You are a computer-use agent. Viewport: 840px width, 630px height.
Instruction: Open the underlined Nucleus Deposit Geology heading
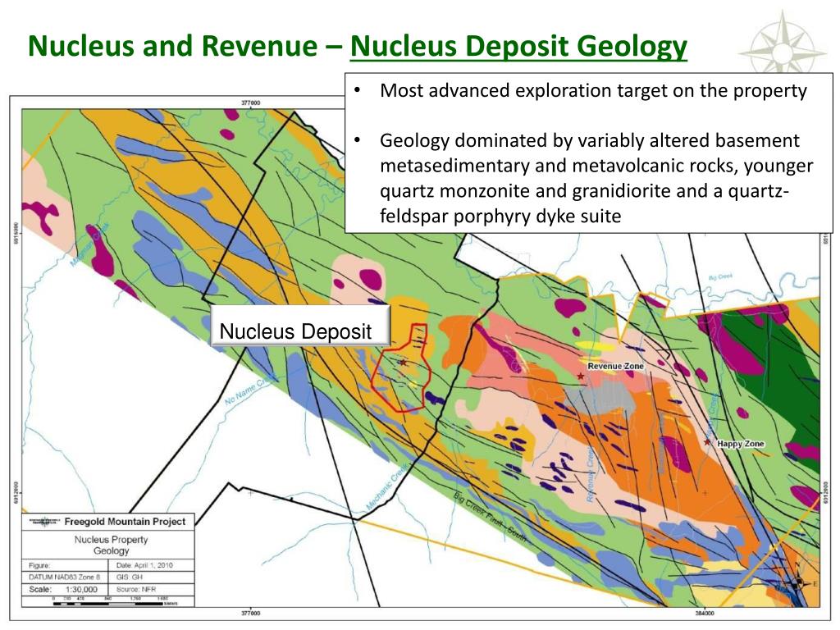tap(518, 46)
